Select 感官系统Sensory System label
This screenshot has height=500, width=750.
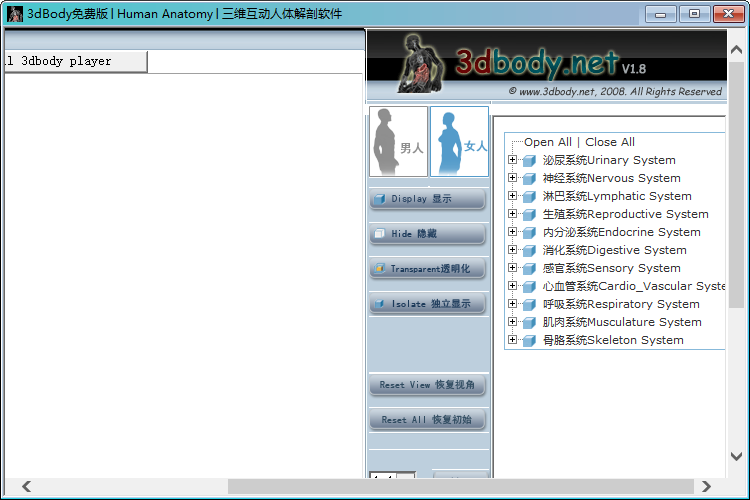(x=611, y=268)
